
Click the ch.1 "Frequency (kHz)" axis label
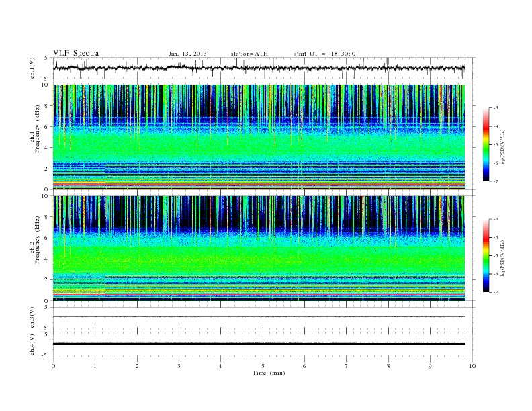pos(37,129)
